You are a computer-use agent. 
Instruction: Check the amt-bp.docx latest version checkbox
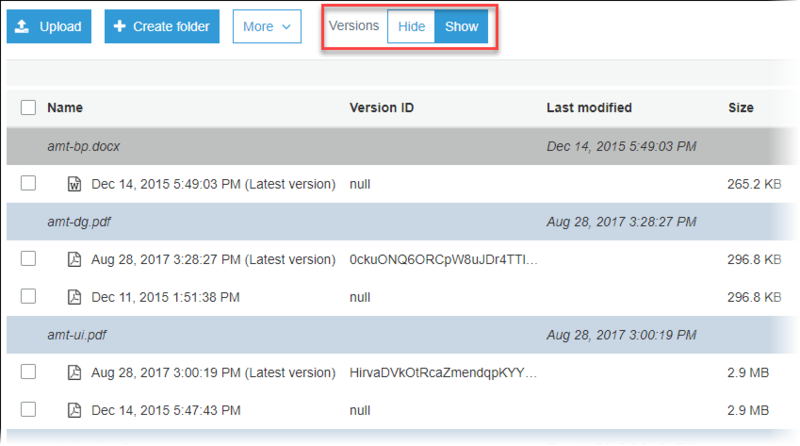click(x=28, y=183)
